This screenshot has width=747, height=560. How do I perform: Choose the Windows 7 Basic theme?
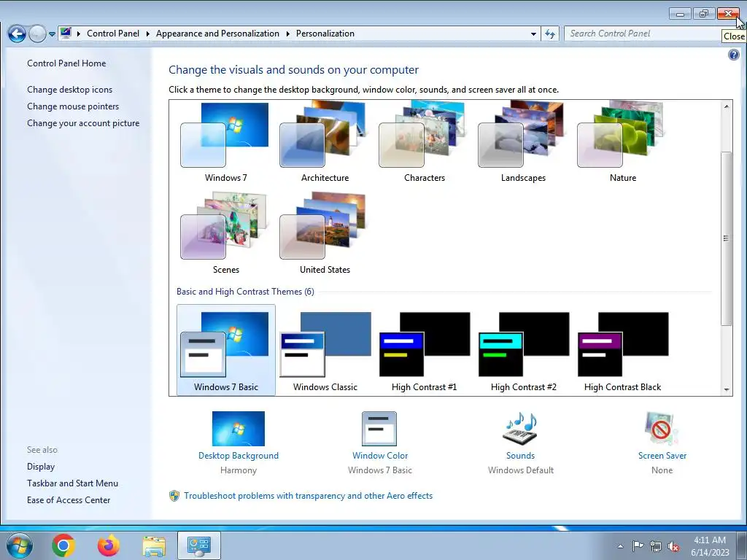pos(226,350)
